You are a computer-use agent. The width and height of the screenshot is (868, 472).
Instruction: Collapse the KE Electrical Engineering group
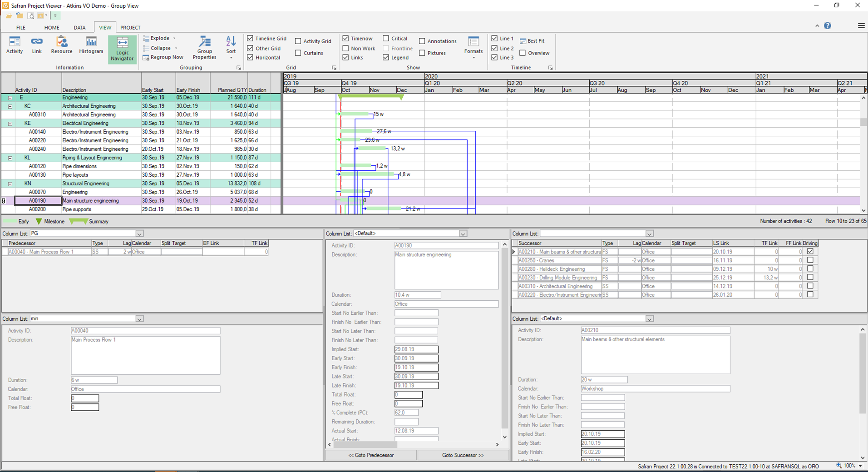point(10,124)
